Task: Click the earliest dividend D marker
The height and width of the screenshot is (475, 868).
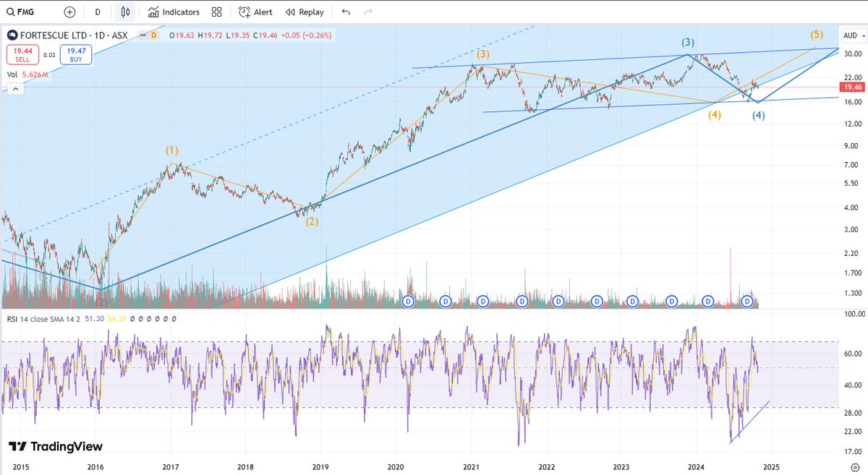Action: 408,300
